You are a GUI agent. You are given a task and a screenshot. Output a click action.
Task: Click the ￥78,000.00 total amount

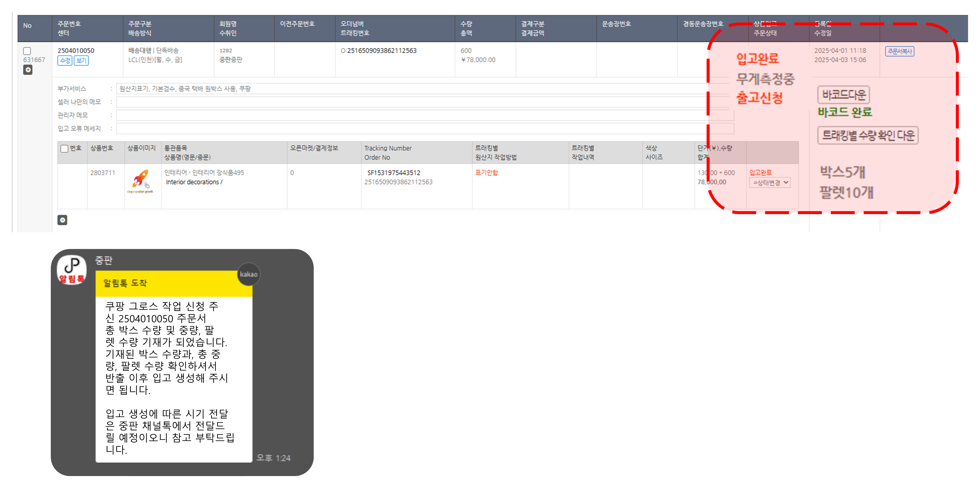478,60
